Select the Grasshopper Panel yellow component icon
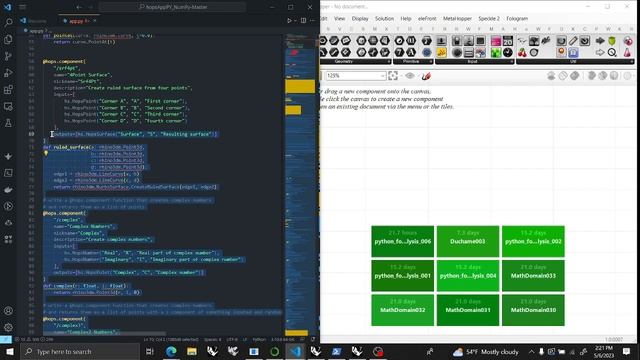The image size is (640, 360). (441, 52)
